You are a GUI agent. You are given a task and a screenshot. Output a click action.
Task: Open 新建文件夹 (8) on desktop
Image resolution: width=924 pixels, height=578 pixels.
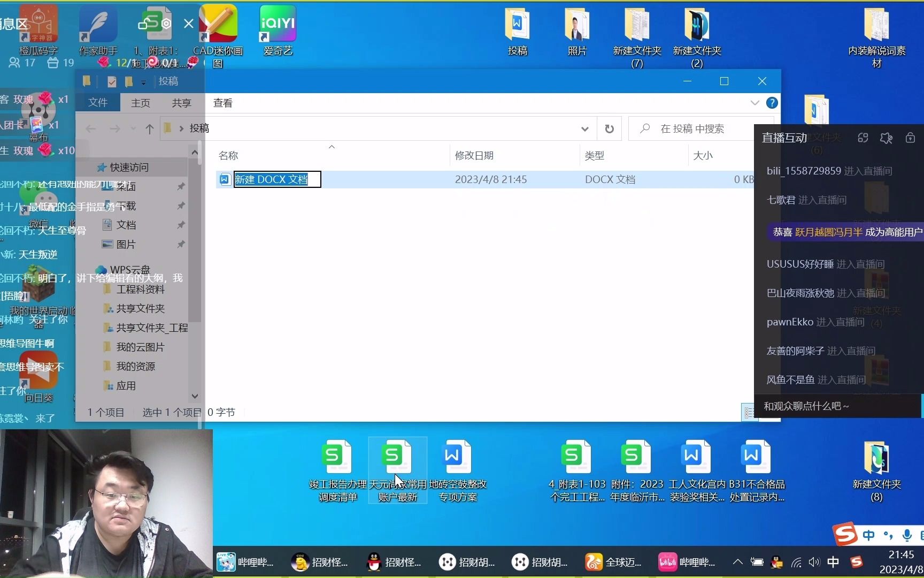coord(876,471)
